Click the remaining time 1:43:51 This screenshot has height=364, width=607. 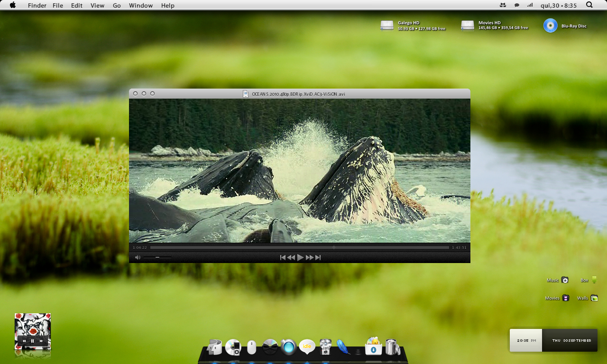pyautogui.click(x=459, y=247)
